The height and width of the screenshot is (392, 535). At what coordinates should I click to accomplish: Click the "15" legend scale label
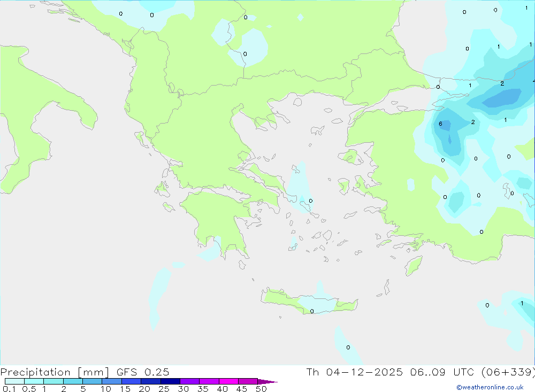[x=125, y=389]
